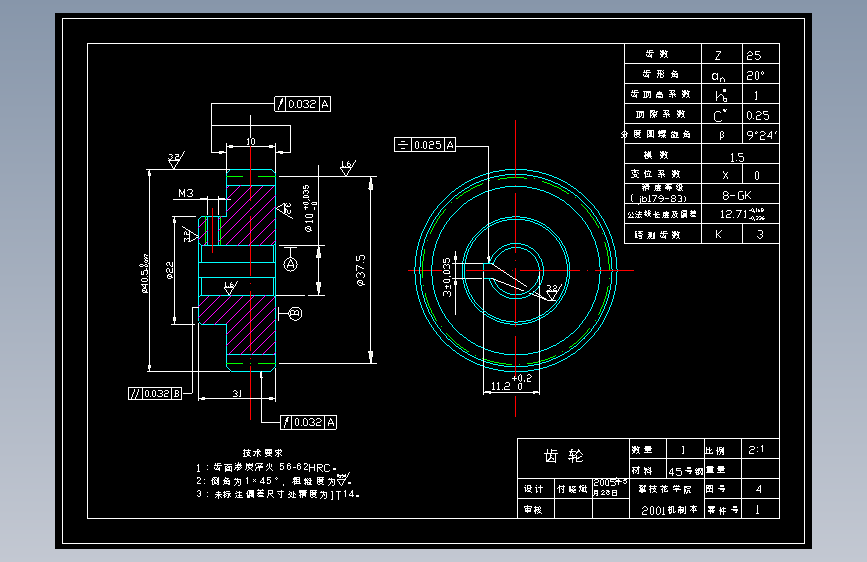Select the 2:1 scale value
Screen dimensions: 867x562
756,450
